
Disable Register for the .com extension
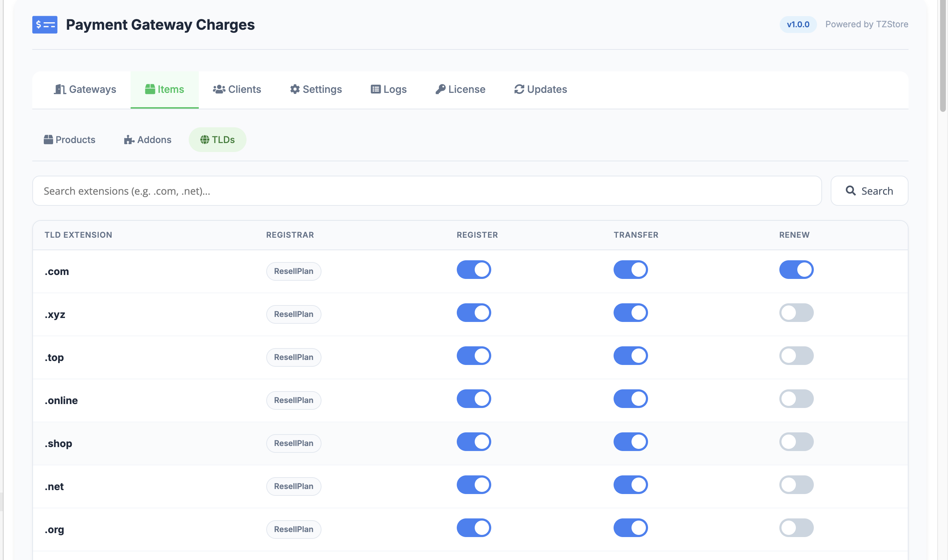pos(474,270)
